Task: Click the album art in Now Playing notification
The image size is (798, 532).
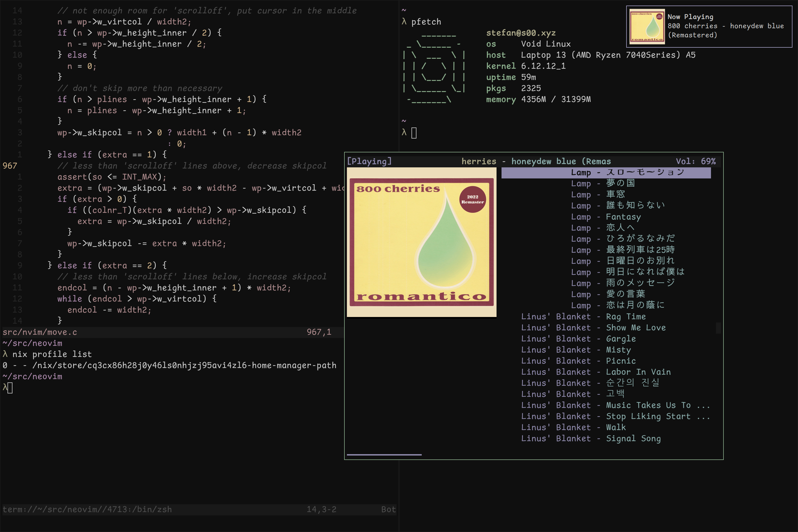Action: (647, 27)
